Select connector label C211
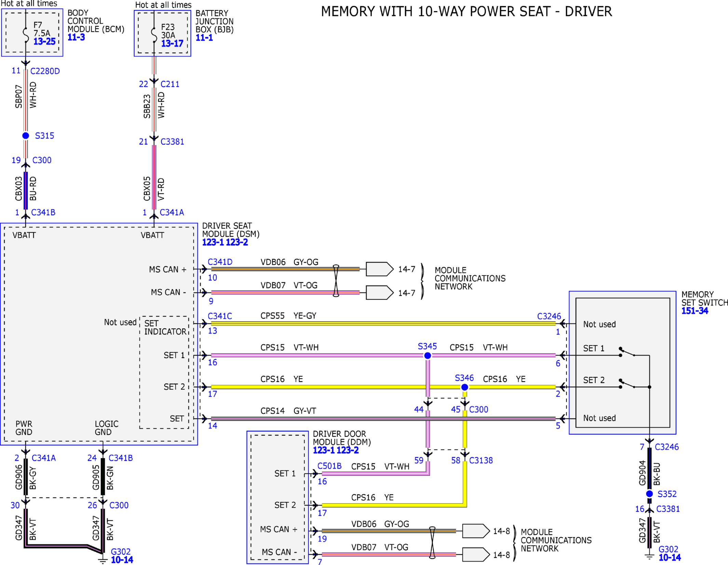 (x=170, y=84)
